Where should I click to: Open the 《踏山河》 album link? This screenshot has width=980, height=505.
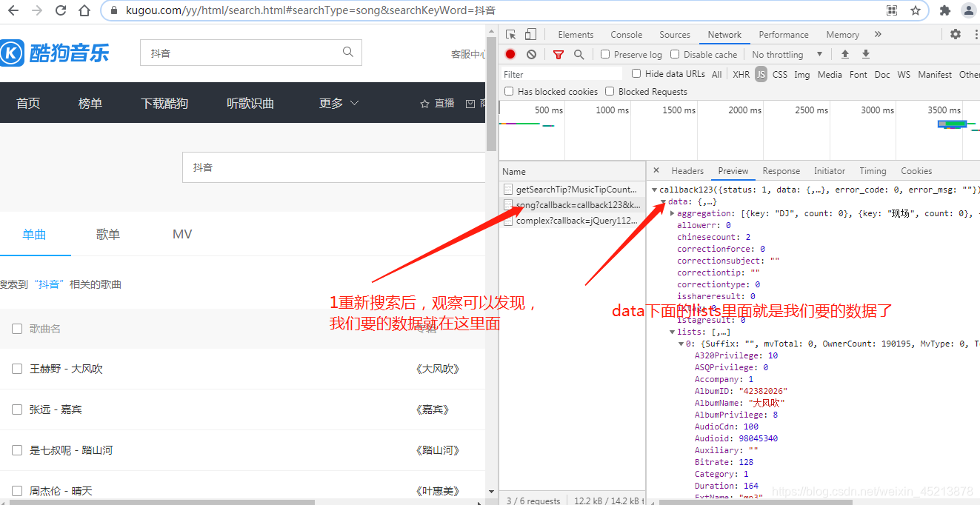tap(438, 450)
